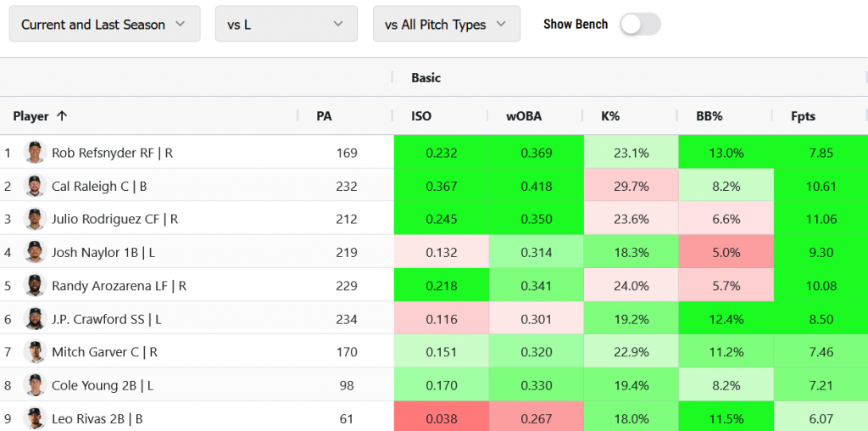Click Julio Rodriguez's player headshot icon
Viewport: 868px width, 431px height.
click(34, 219)
